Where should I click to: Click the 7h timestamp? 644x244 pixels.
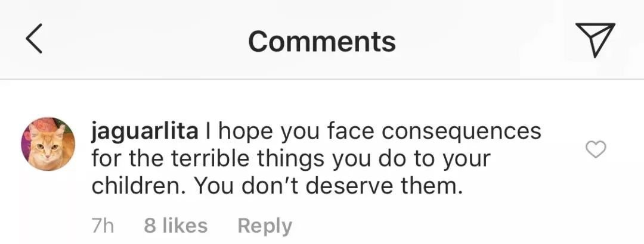[x=103, y=226]
